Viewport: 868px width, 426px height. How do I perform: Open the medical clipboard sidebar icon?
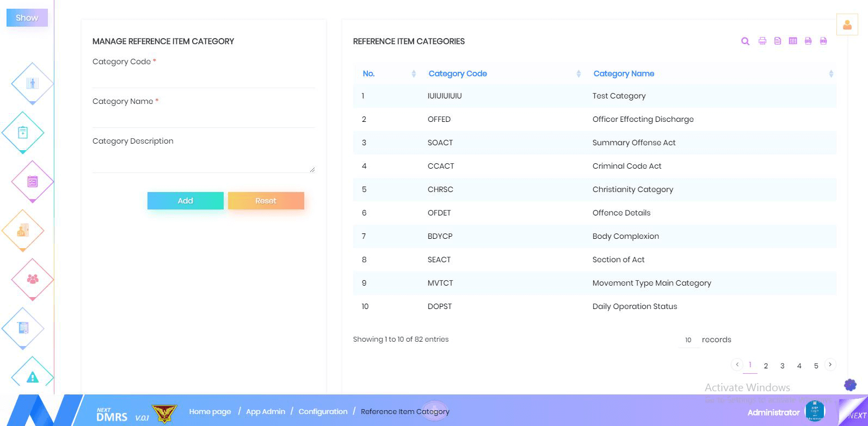point(23,132)
